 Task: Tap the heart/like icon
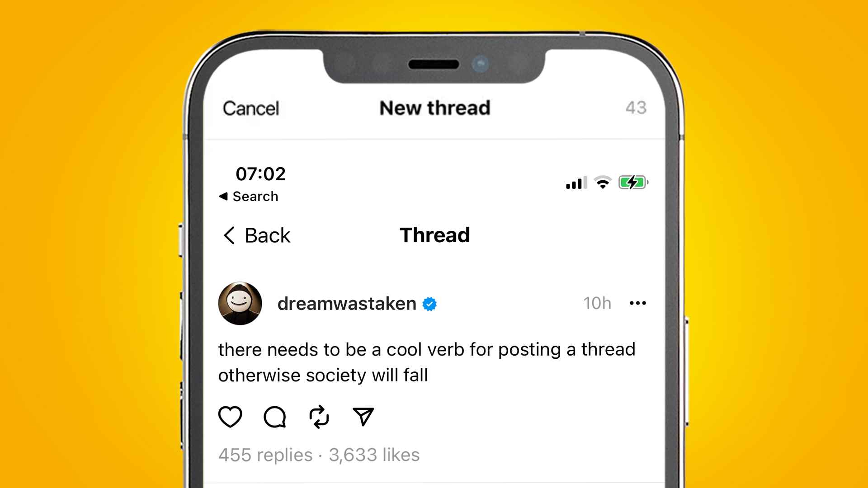231,416
